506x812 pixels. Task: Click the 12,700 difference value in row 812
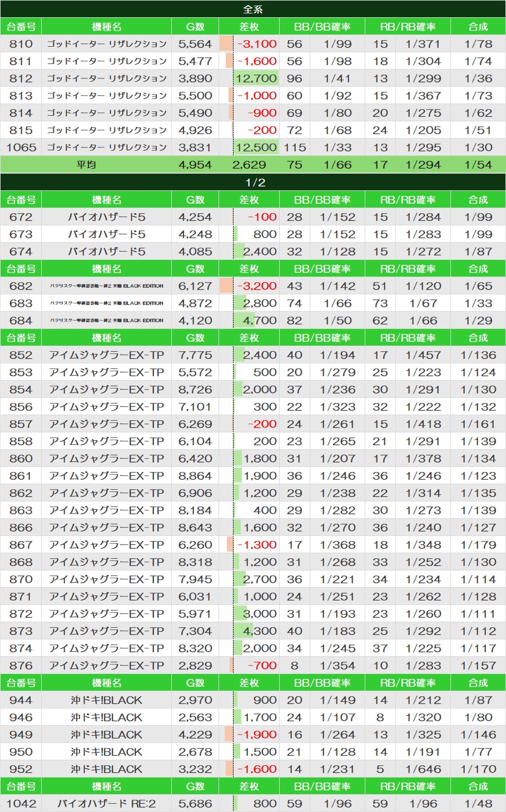click(256, 78)
